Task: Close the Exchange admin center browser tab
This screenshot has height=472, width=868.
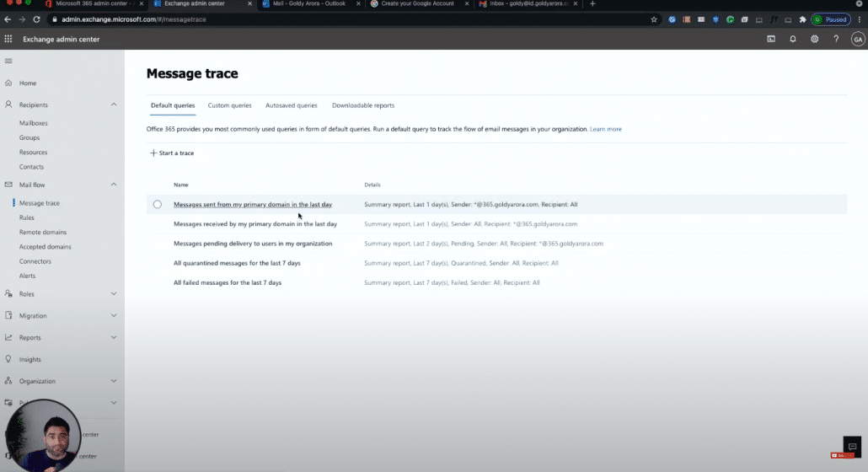Action: [x=249, y=4]
